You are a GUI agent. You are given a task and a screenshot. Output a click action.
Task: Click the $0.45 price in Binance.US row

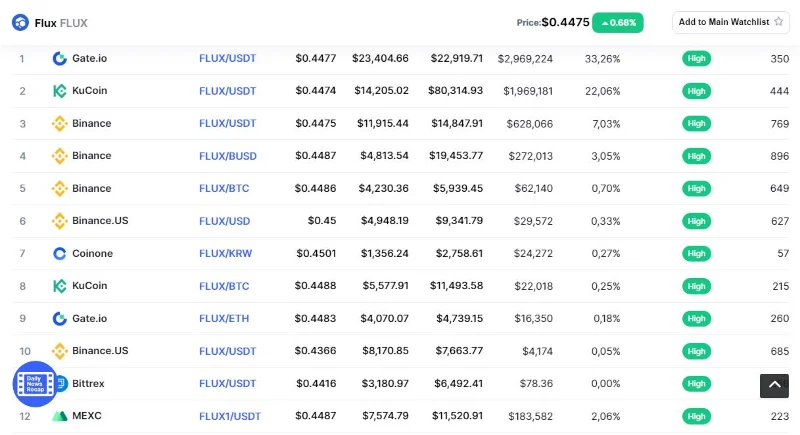pyautogui.click(x=322, y=221)
